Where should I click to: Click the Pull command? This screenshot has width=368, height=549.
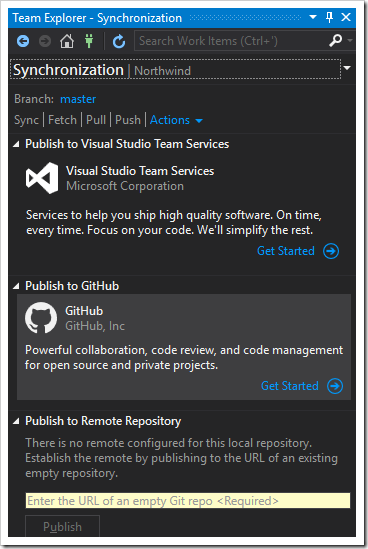96,120
